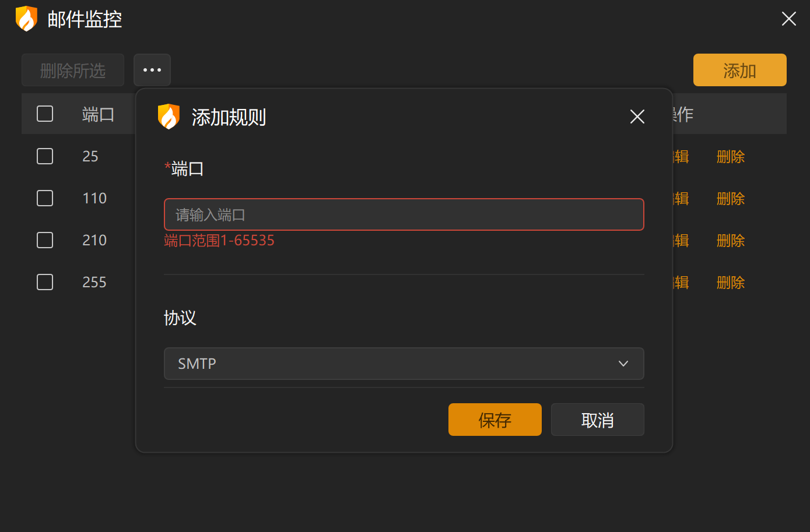Open the three-dots more options button
This screenshot has width=810, height=532.
[x=152, y=70]
